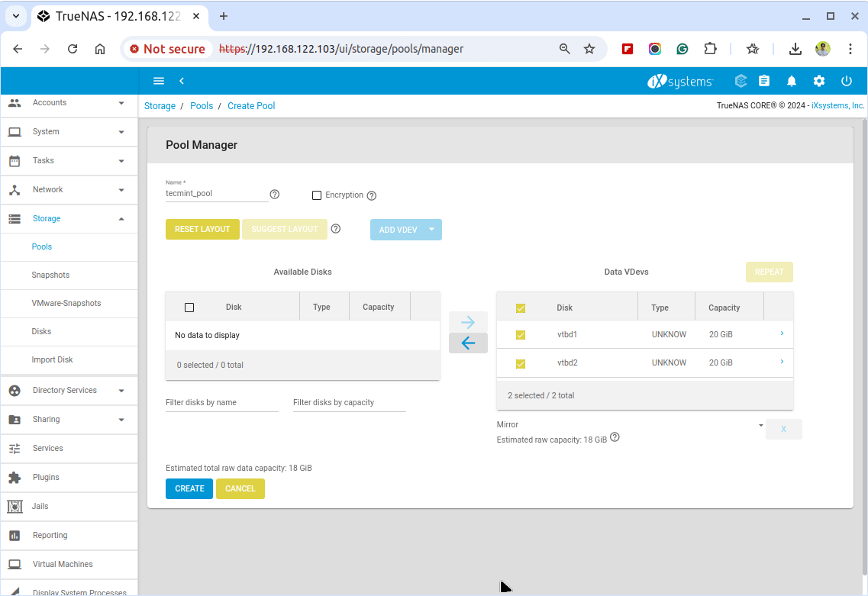Open the Flipboard extension icon
Screen dimensions: 868x596
point(628,49)
